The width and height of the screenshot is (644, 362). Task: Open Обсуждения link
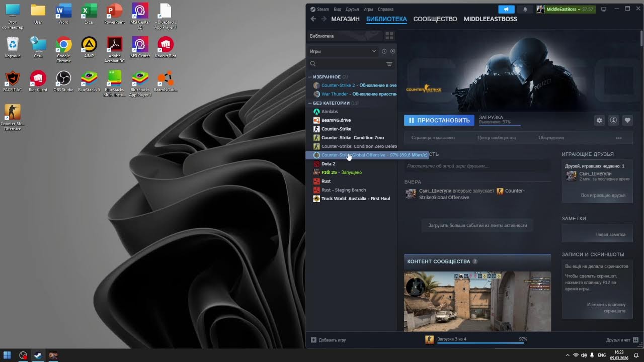(x=551, y=138)
